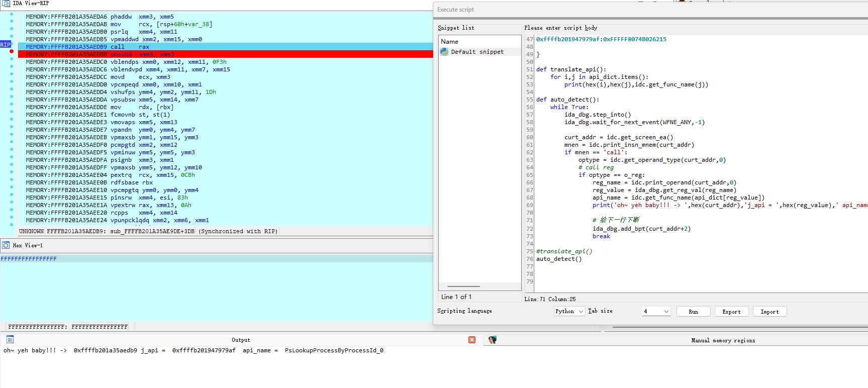Click the 'Synchronized with RIP' status text
868x388 pixels.
point(238,231)
